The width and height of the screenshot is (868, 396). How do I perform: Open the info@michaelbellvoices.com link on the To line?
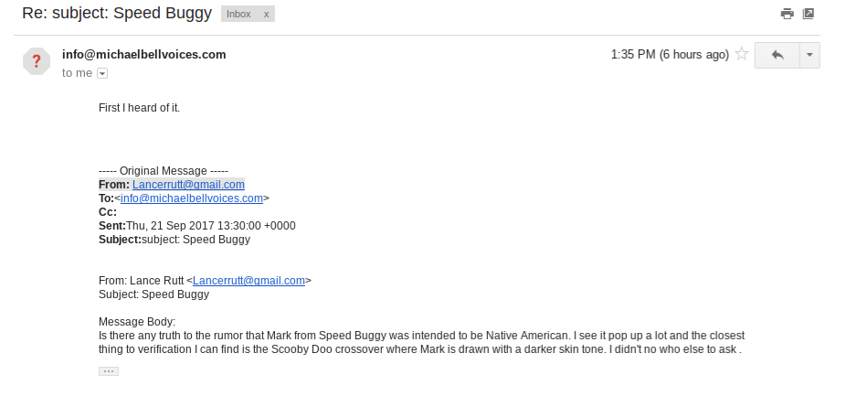(192, 198)
